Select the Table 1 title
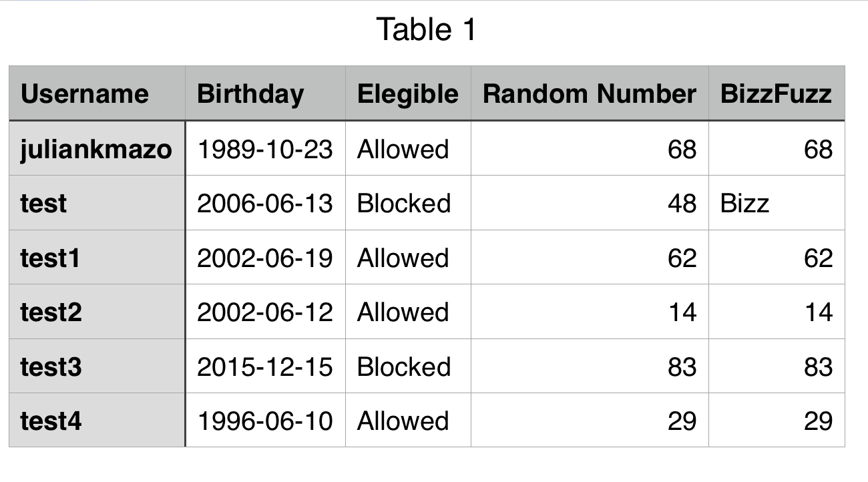 pos(427,29)
